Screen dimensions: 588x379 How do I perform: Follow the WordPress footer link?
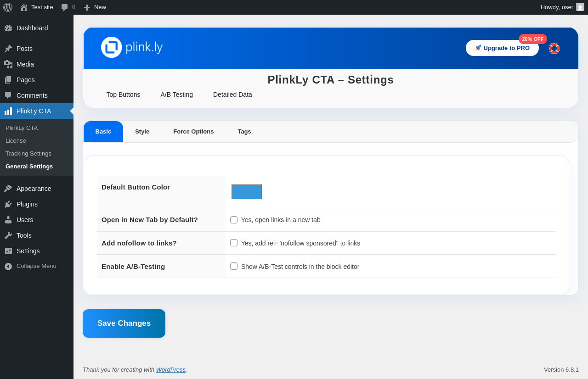(171, 369)
